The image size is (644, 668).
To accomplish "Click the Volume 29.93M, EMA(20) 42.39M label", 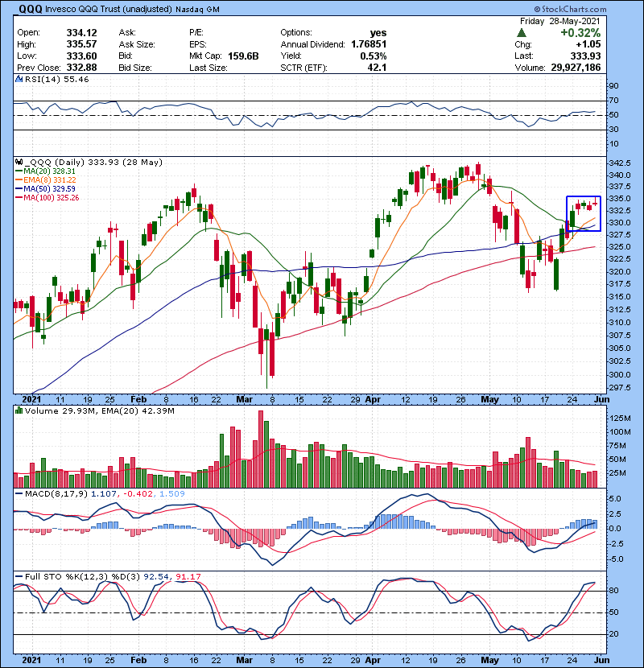I will tap(100, 410).
